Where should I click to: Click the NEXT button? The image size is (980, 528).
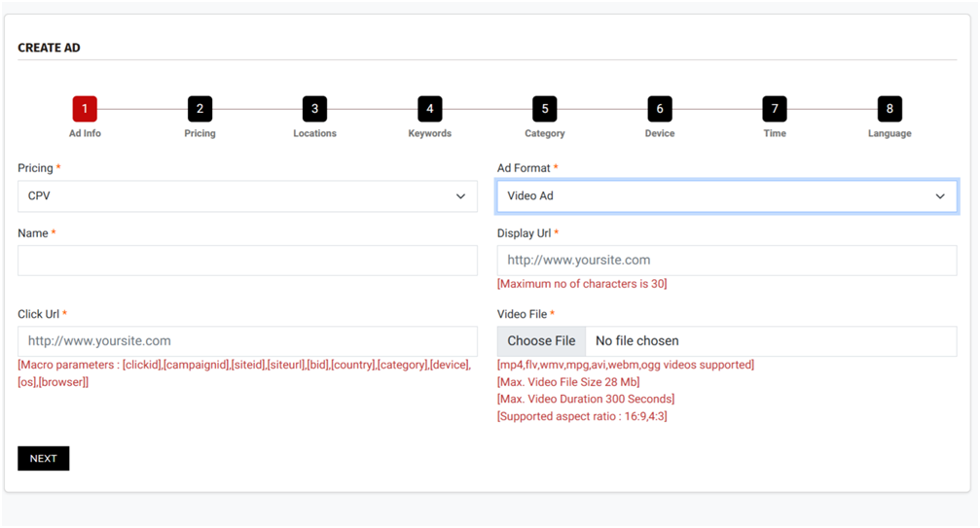tap(44, 459)
